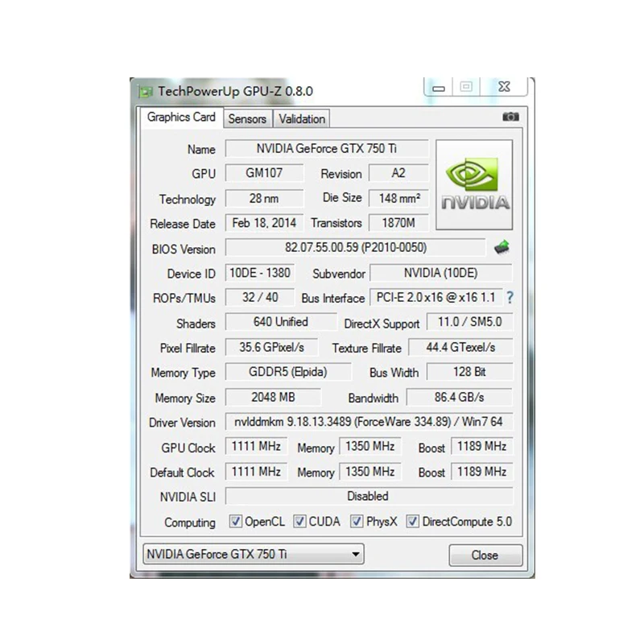Click the Default Clock row Boost field 1189 MHz
The image size is (644, 644).
coord(482,472)
